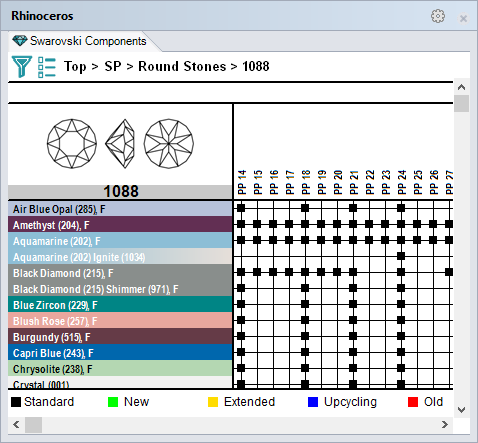The height and width of the screenshot is (443, 478).
Task: Toggle the list view icon
Action: coord(47,67)
